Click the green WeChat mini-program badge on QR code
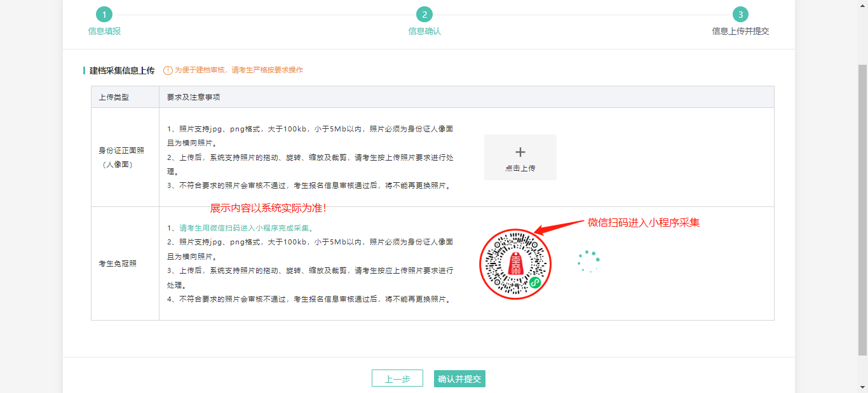Viewport: 868px width, 393px height. 535,283
